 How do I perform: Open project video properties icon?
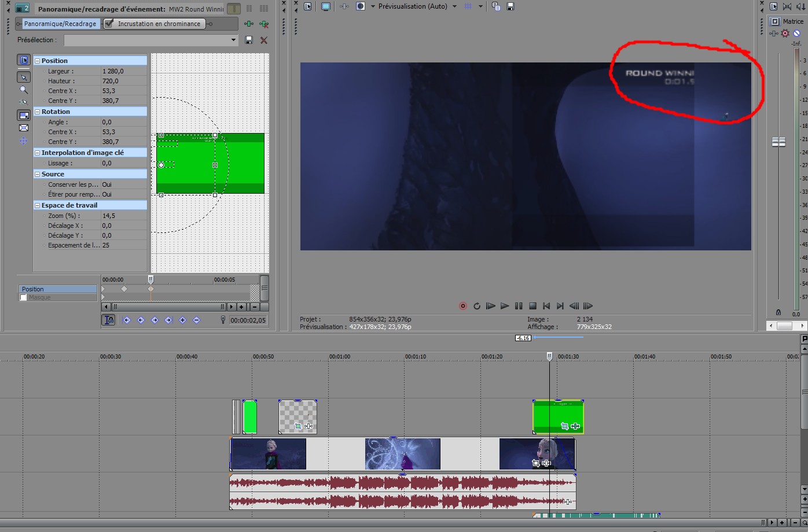tap(308, 6)
